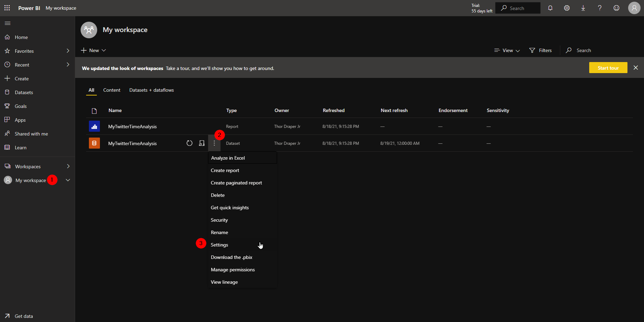Expand the Recent flyout
Viewport: 644px width, 322px height.
pyautogui.click(x=68, y=64)
